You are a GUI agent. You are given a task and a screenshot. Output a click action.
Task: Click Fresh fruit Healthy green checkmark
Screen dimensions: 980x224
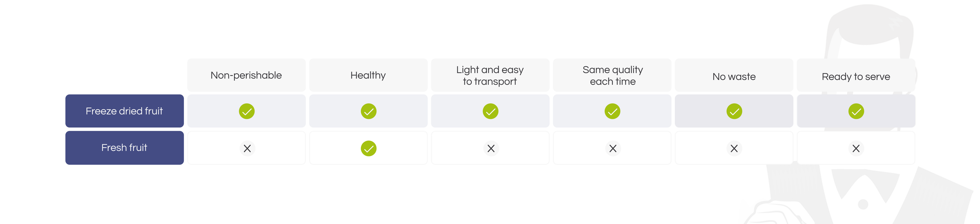coord(368,148)
